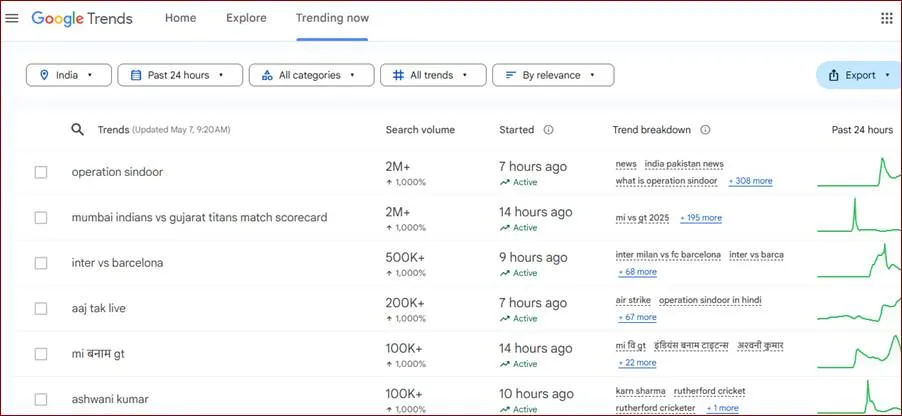Click the 'inter vs barca' tag
Screen dimensions: 902x416
click(x=756, y=255)
